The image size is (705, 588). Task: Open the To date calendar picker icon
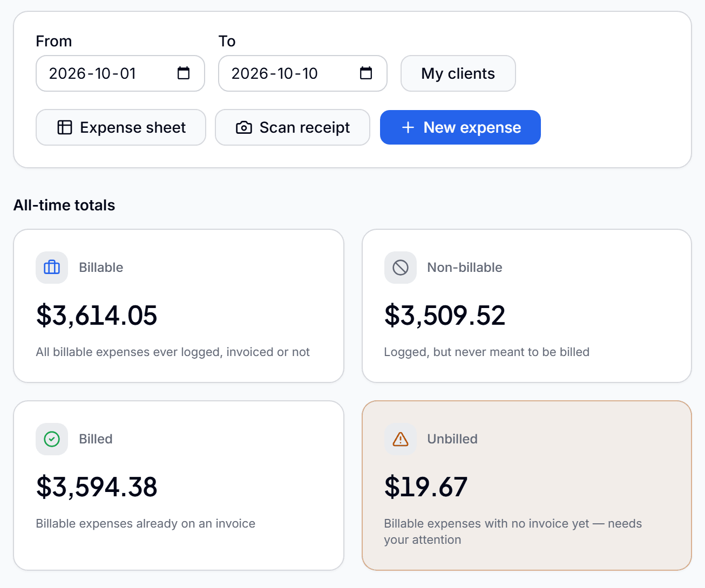click(x=366, y=73)
